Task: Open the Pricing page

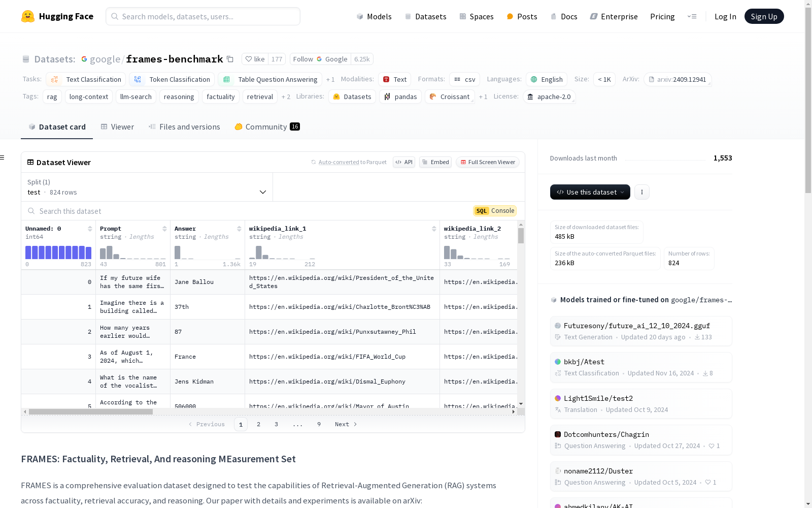Action: click(662, 16)
